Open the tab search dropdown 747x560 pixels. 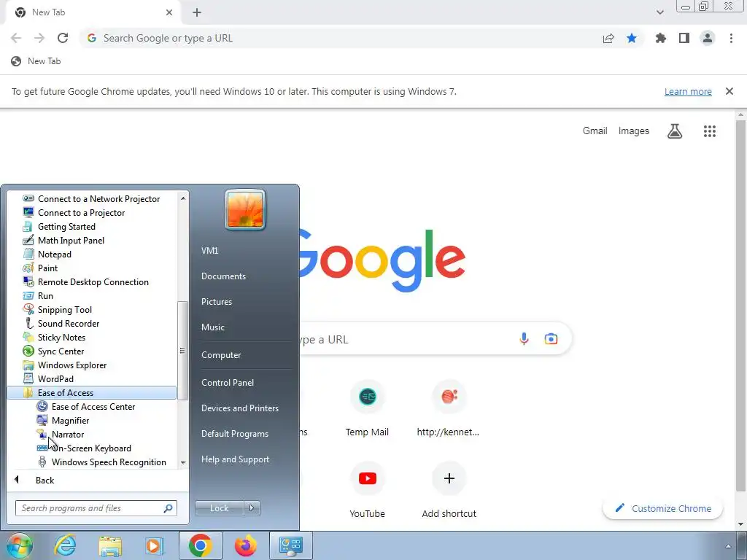(659, 12)
